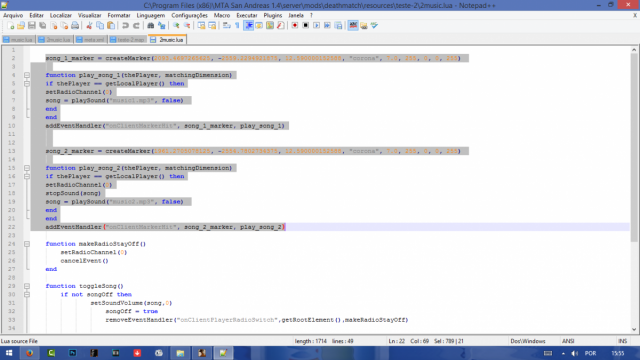Click the Close document toolbar icon
Viewport: 640px width, 360px height.
[53, 26]
